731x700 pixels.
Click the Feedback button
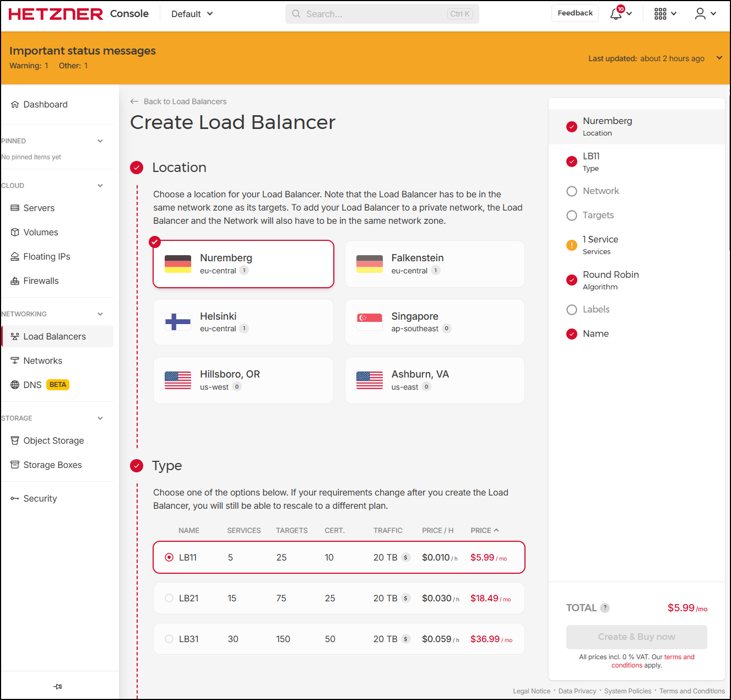click(x=575, y=13)
